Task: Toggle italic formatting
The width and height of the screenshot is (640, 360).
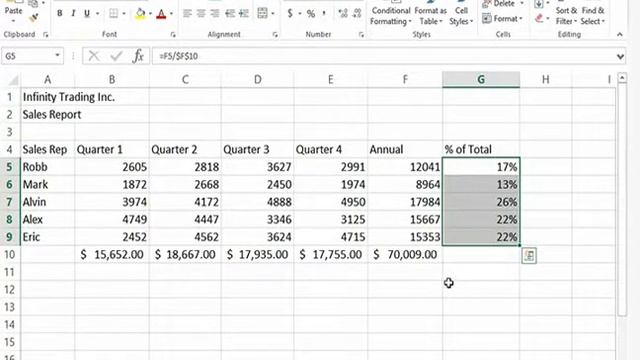Action: (73, 13)
